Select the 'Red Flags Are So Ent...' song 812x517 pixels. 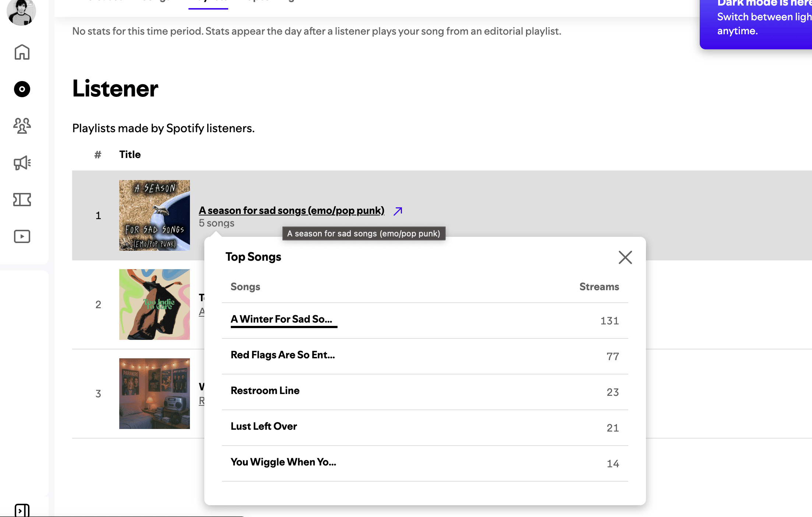point(283,355)
